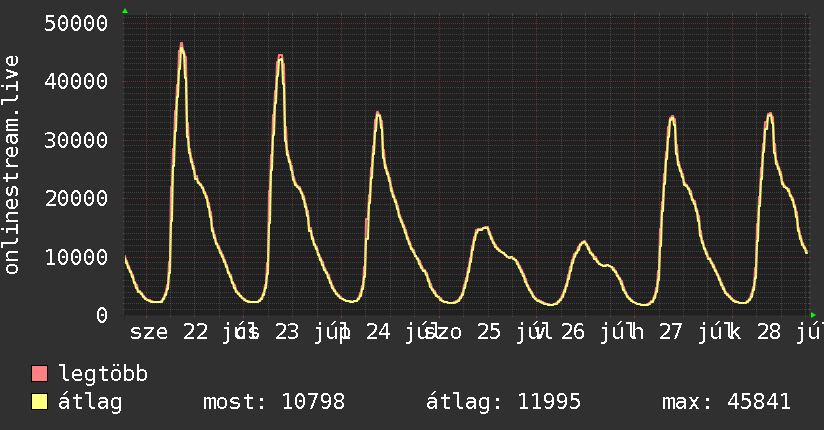Click the max: 45841 statistic
824x430 pixels.
tap(726, 402)
